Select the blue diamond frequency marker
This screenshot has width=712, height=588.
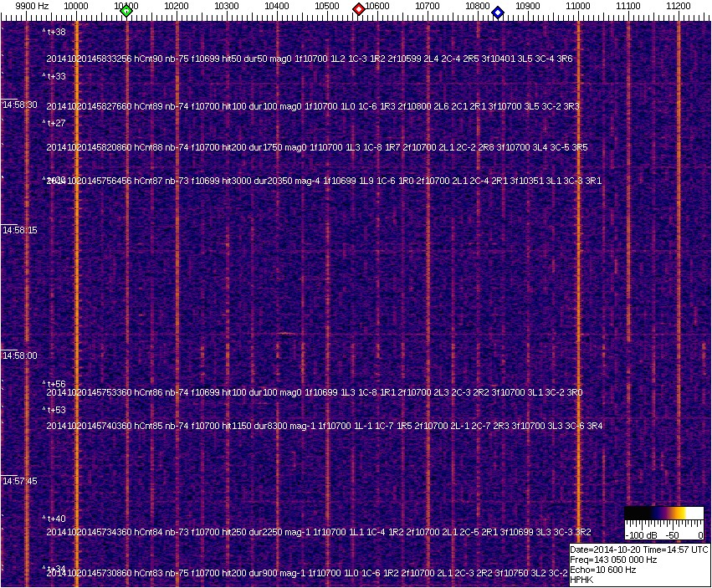point(498,13)
